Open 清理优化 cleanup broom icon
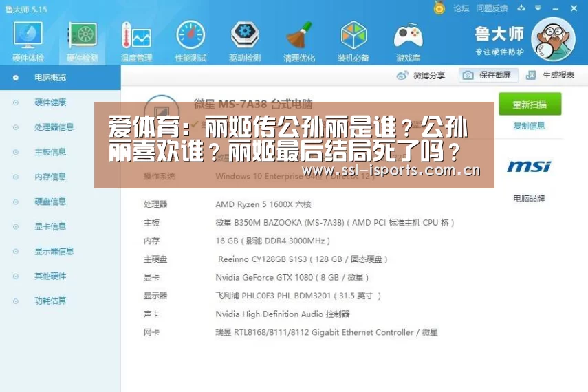This screenshot has height=392, width=588. 299,41
